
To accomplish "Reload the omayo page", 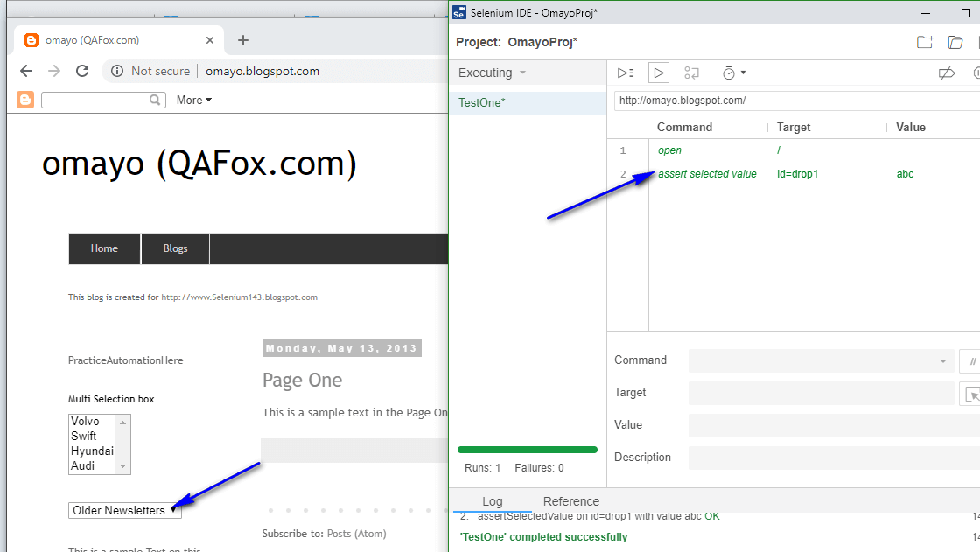I will coord(82,71).
